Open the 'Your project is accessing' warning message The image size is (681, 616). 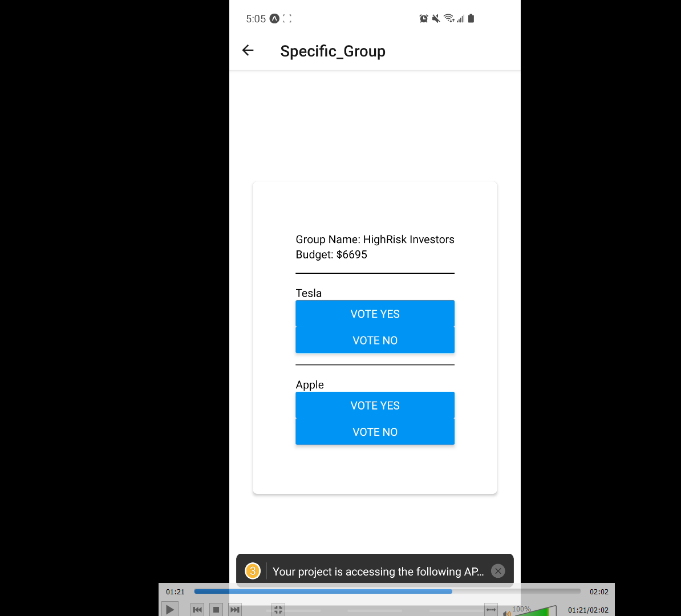(x=378, y=572)
